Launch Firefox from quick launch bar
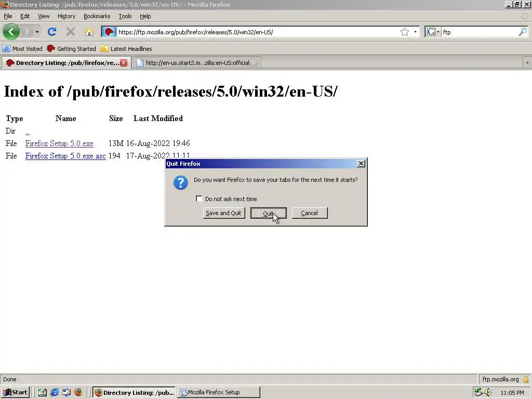The height and width of the screenshot is (399, 532). (78, 392)
